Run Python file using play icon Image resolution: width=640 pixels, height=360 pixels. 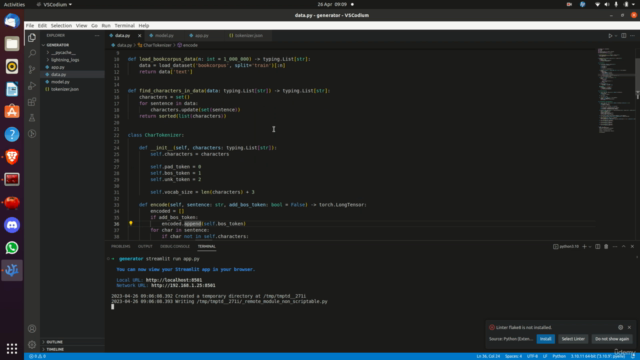[x=610, y=36]
